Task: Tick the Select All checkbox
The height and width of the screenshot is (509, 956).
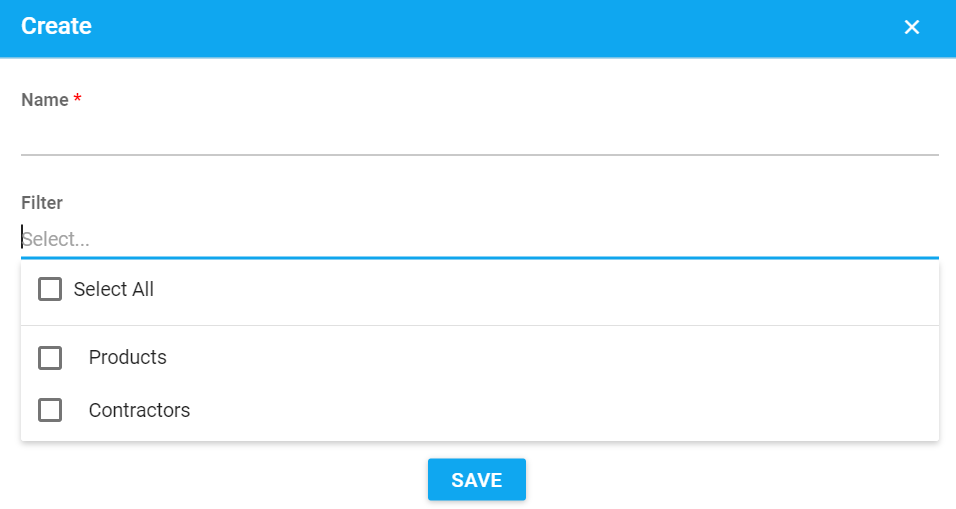Action: tap(50, 289)
